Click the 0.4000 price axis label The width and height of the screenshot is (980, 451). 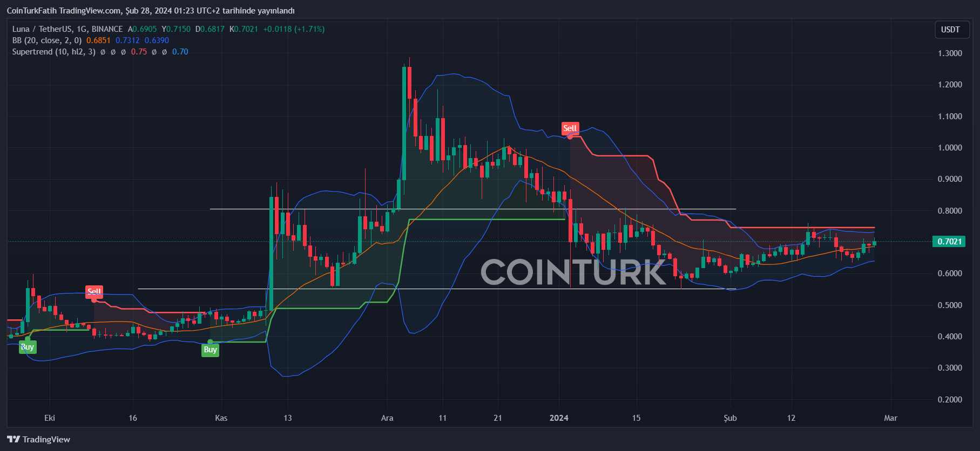(950, 337)
